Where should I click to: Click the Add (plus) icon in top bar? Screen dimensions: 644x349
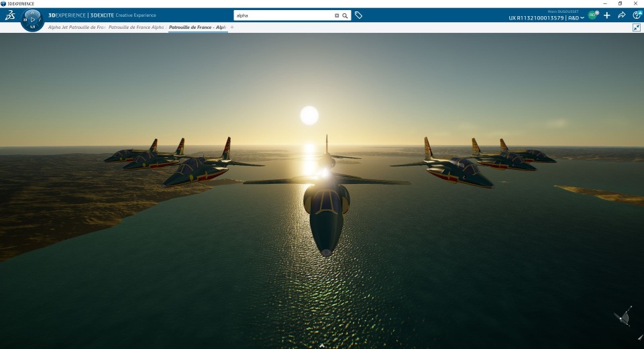[x=606, y=15]
